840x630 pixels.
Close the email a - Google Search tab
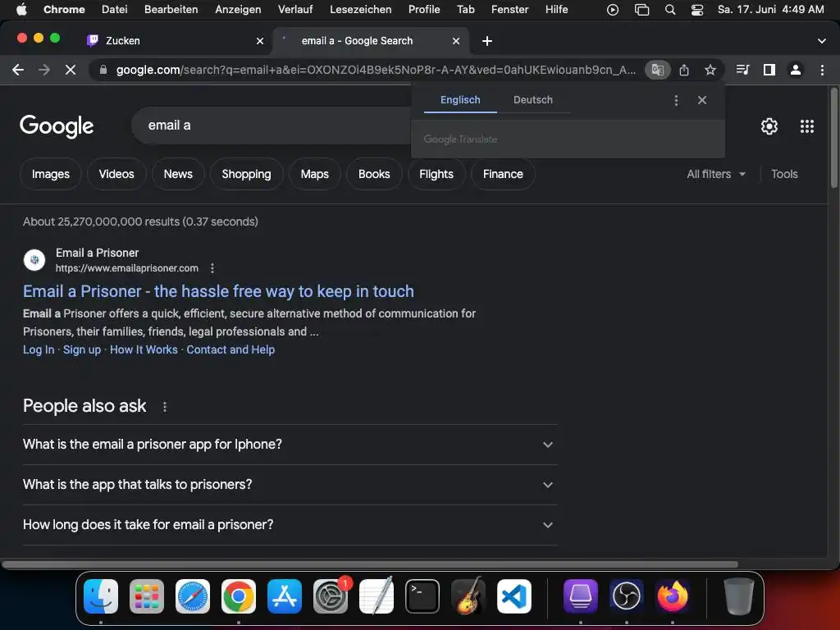(x=456, y=41)
